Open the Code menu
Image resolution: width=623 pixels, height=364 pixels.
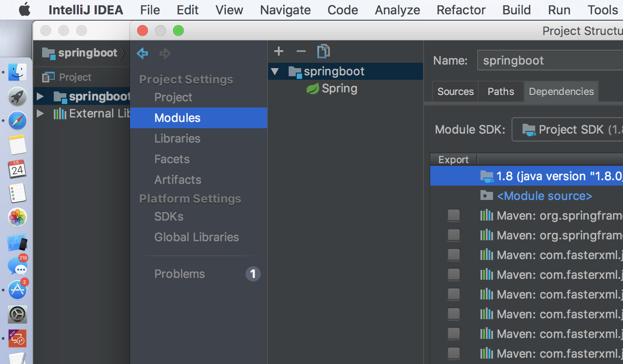[x=342, y=10]
